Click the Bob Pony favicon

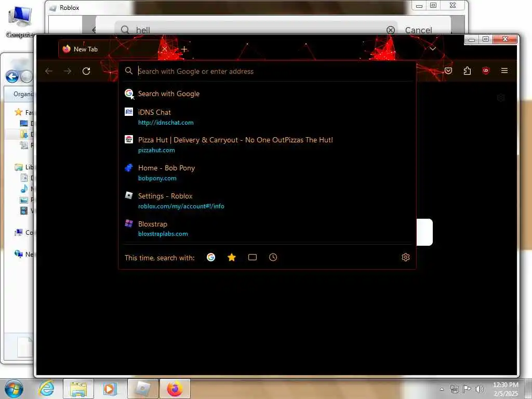coord(129,167)
